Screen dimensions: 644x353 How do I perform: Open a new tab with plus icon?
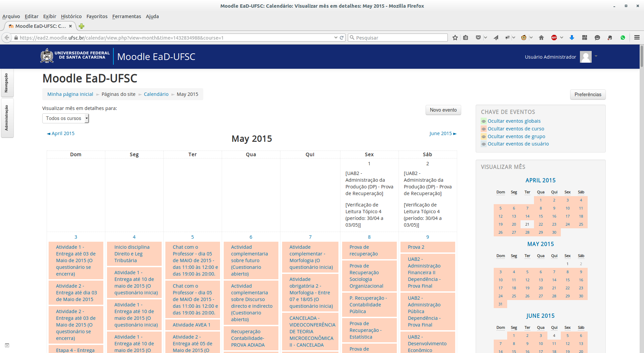pyautogui.click(x=82, y=26)
